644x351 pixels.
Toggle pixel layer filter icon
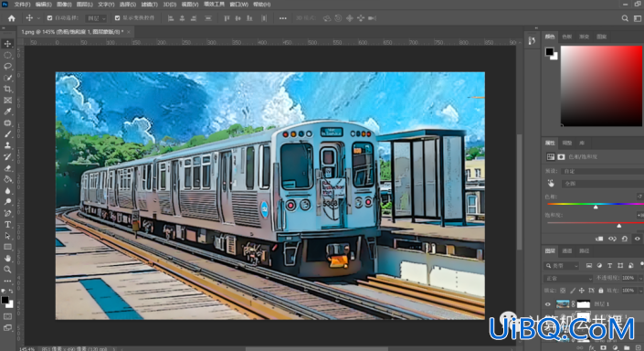point(588,265)
